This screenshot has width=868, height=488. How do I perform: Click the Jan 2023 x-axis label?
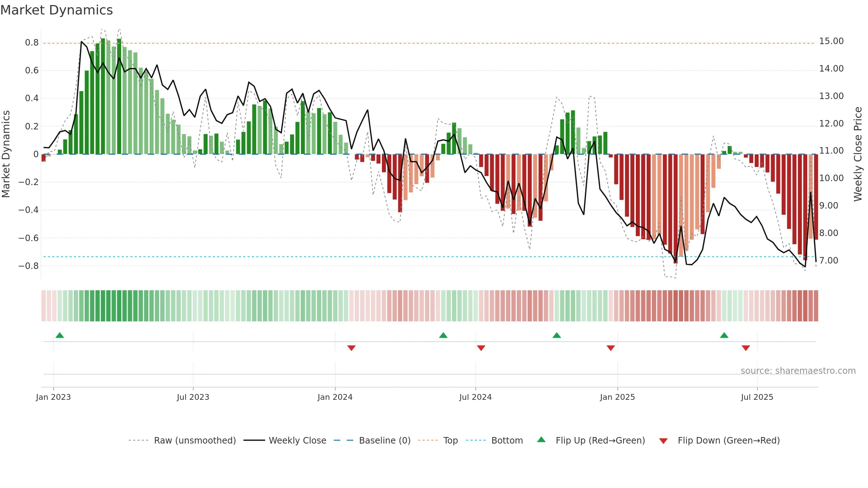(54, 397)
